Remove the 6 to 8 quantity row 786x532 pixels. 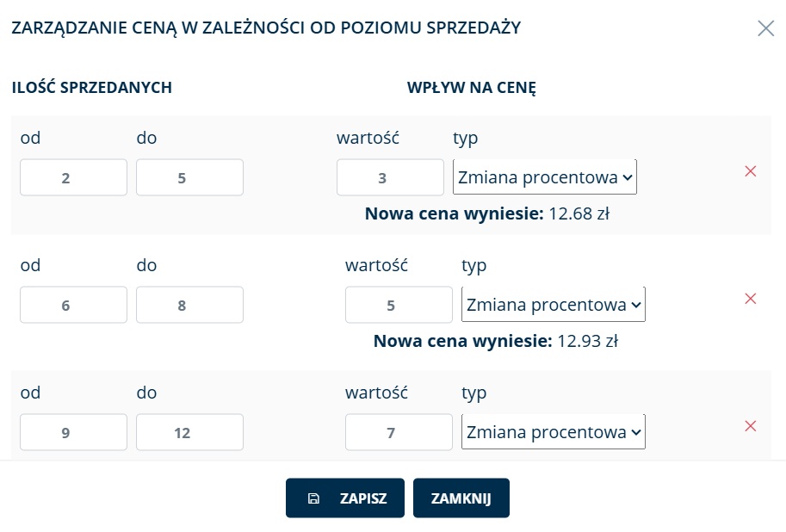(x=751, y=299)
